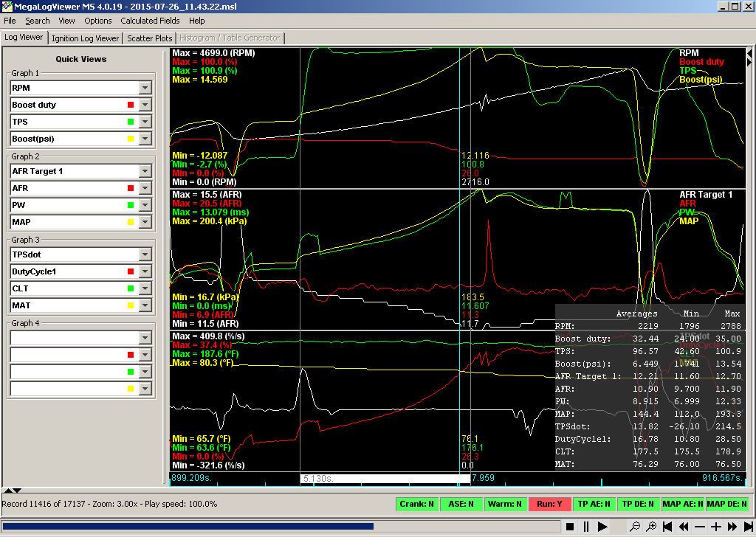Pause the log playback
This screenshot has height=537, width=756.
[586, 527]
